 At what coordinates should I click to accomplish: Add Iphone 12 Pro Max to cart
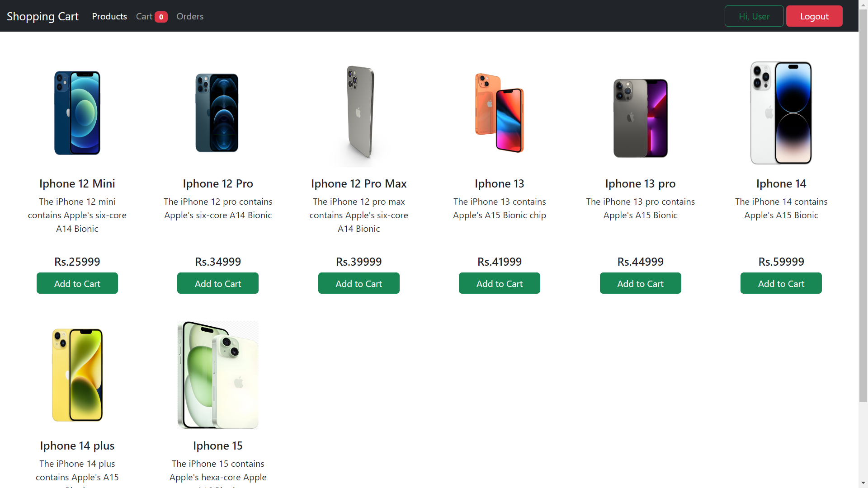(359, 283)
